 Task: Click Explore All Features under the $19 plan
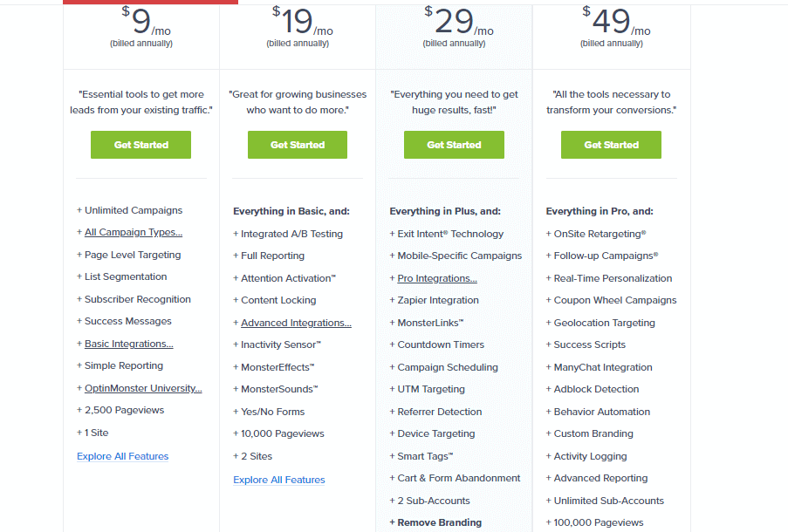pos(278,479)
